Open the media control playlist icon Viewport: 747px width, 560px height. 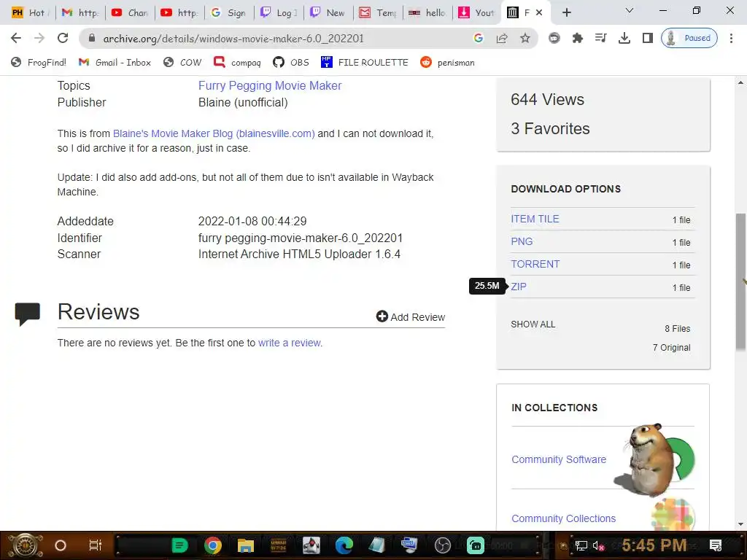point(601,38)
